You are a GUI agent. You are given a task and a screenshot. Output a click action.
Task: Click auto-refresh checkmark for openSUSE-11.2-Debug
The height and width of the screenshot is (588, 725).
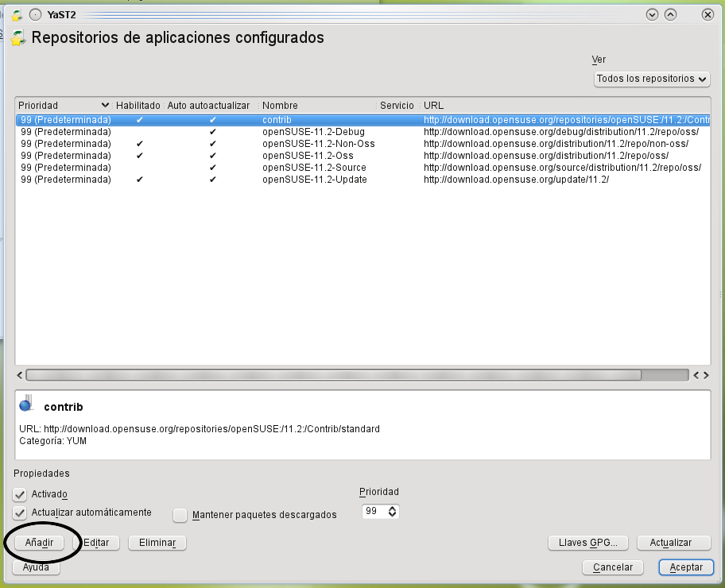pos(213,132)
